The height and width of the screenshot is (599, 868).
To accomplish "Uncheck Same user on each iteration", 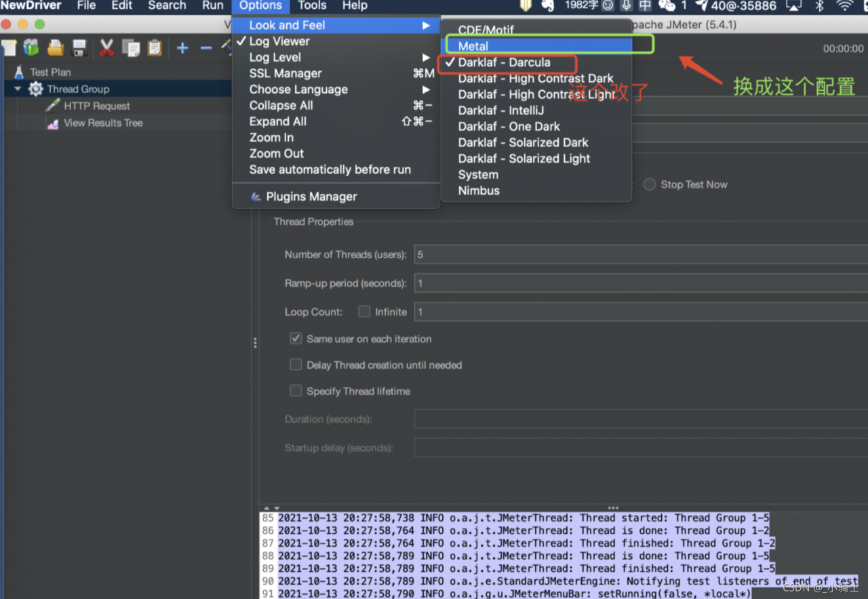I will [296, 338].
